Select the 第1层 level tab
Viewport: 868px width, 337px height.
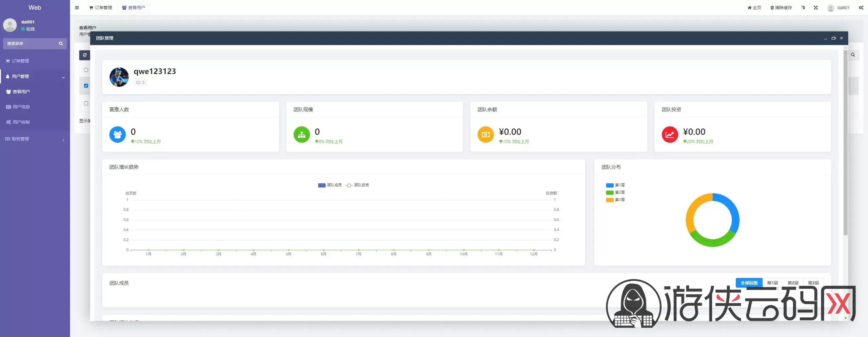(x=772, y=283)
